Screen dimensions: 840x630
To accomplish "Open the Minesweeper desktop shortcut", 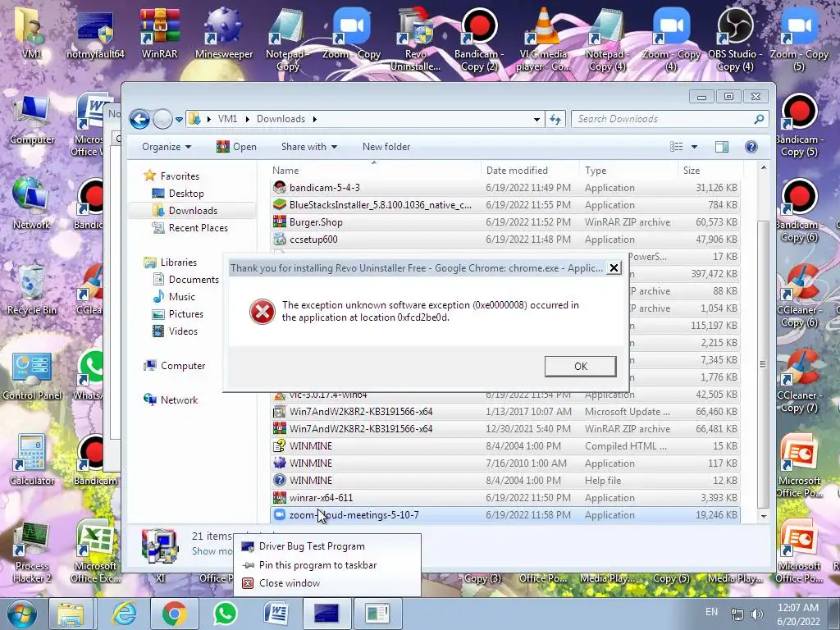I will tap(224, 32).
